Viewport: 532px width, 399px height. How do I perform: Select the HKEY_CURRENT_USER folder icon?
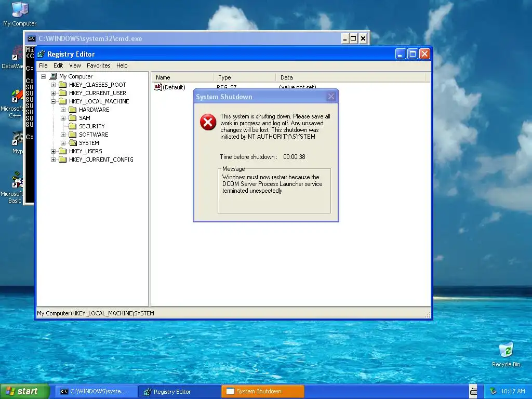(x=63, y=93)
